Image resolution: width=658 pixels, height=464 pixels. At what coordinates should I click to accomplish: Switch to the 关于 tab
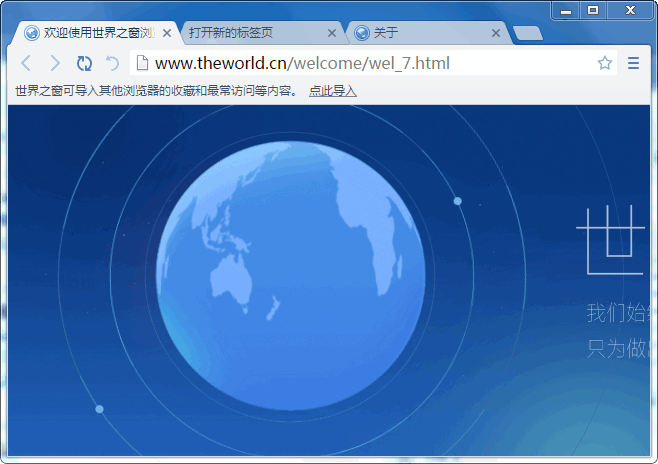click(428, 33)
